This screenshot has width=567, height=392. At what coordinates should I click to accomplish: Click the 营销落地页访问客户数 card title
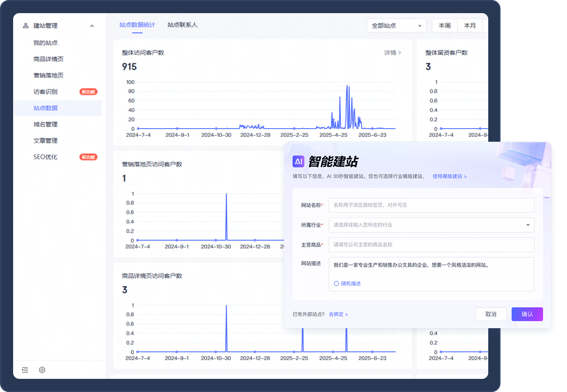(152, 164)
